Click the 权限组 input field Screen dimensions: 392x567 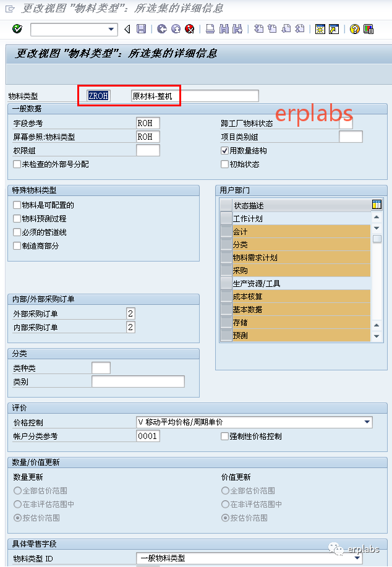point(148,150)
